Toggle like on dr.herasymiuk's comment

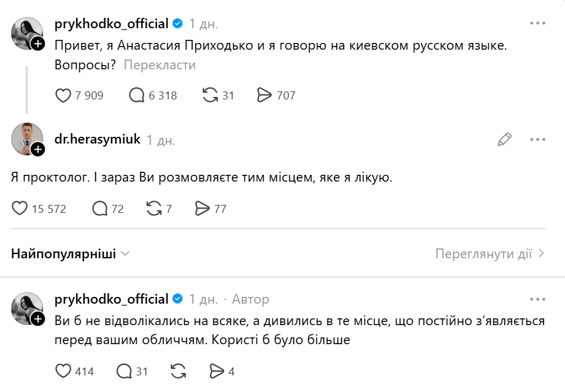click(20, 208)
